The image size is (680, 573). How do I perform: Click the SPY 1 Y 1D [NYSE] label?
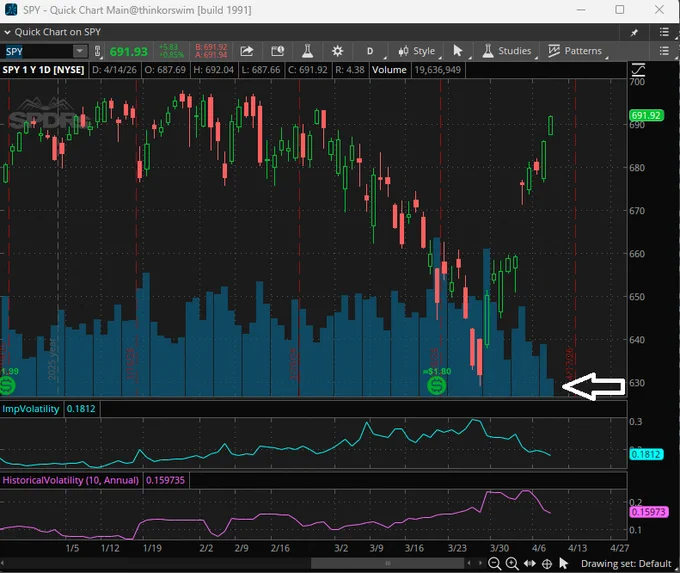coord(43,70)
